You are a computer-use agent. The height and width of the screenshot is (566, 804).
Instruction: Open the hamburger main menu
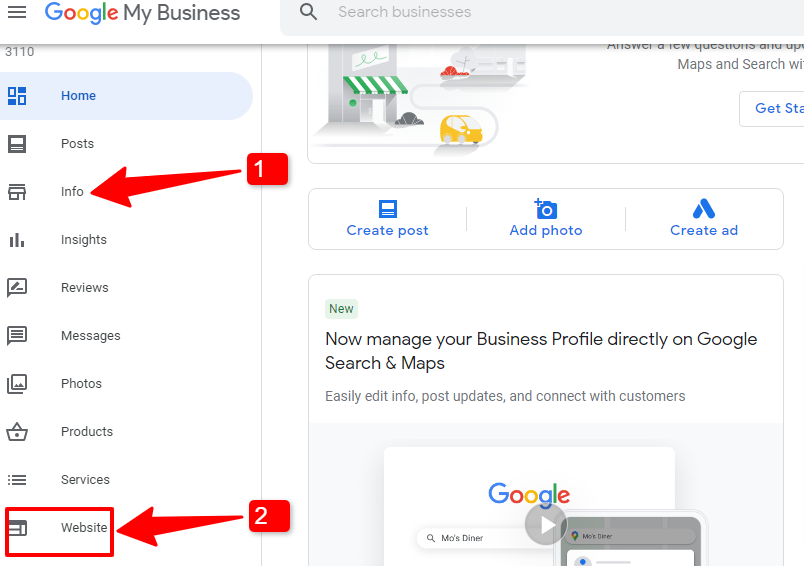coord(17,12)
